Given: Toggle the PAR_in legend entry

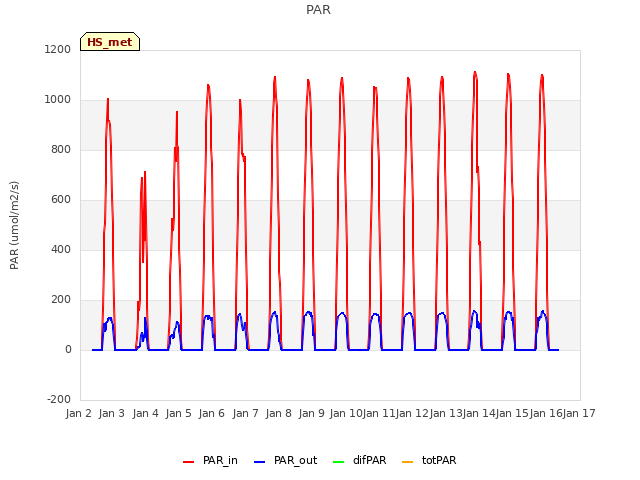Looking at the screenshot, I should tap(210, 460).
